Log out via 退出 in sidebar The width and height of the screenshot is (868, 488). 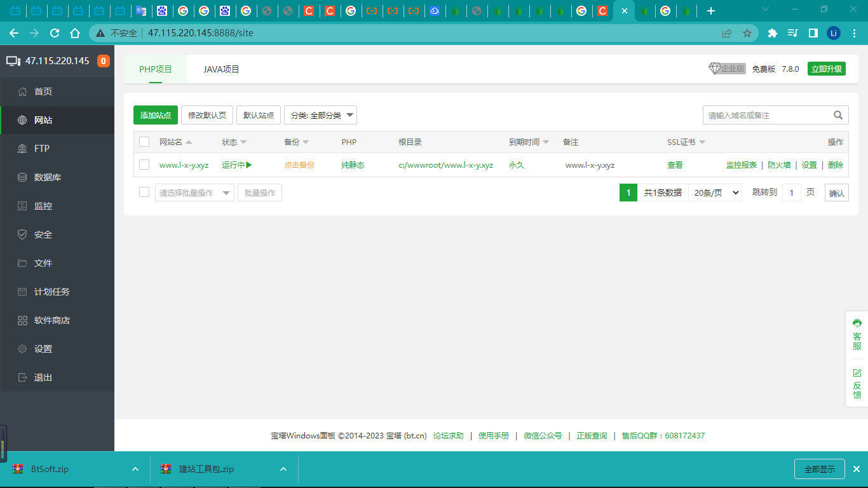pyautogui.click(x=57, y=377)
